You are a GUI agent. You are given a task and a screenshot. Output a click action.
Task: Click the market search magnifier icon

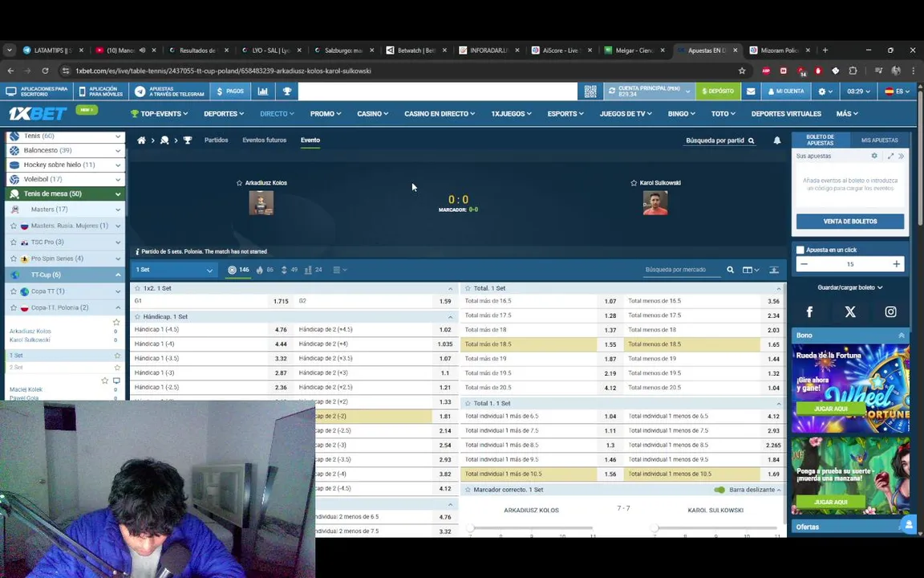pos(730,270)
